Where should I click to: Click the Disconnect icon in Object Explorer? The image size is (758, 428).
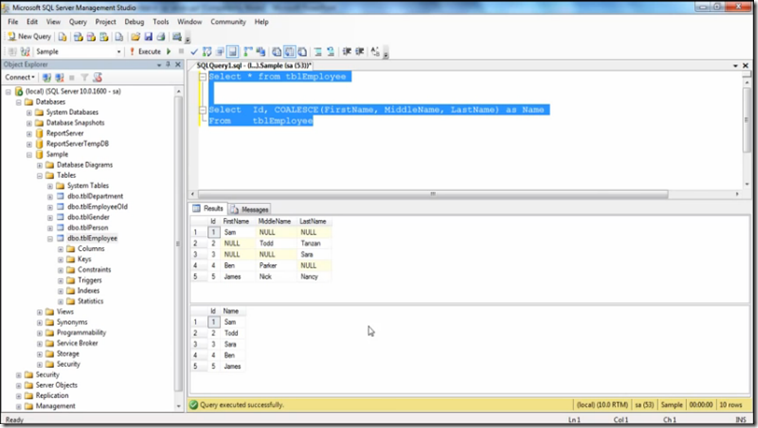59,77
